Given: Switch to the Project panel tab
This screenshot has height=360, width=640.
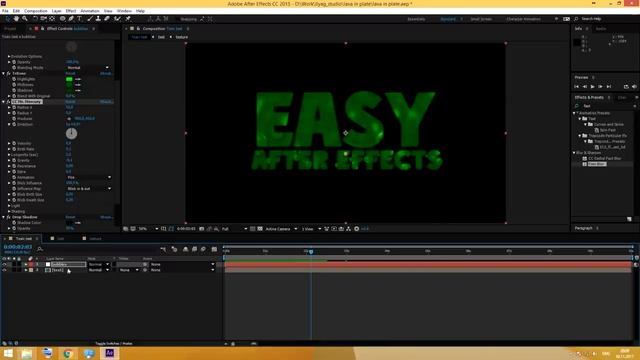Looking at the screenshot, I should click(10, 29).
